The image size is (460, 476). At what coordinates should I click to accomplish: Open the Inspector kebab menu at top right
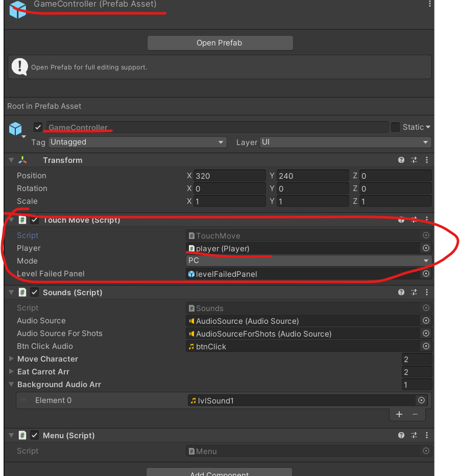pos(429,4)
